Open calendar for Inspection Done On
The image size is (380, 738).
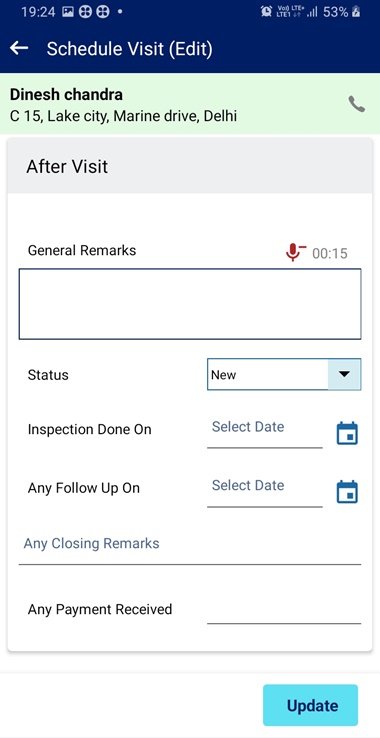pos(348,433)
